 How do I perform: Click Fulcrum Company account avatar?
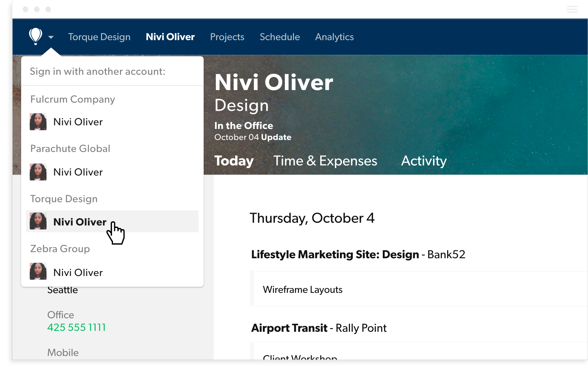coord(38,122)
